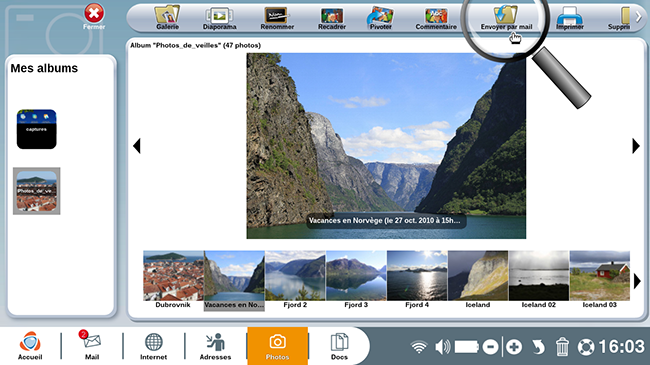
Task: Select the Photos_de_veilles album
Action: [x=36, y=191]
